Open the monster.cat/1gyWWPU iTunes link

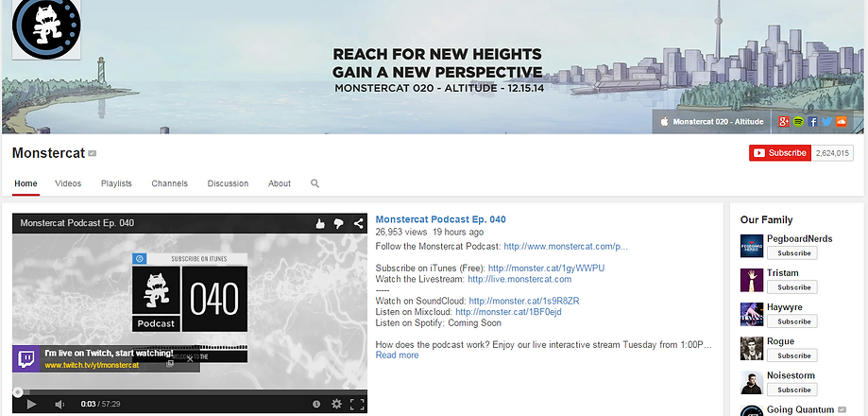[546, 269]
